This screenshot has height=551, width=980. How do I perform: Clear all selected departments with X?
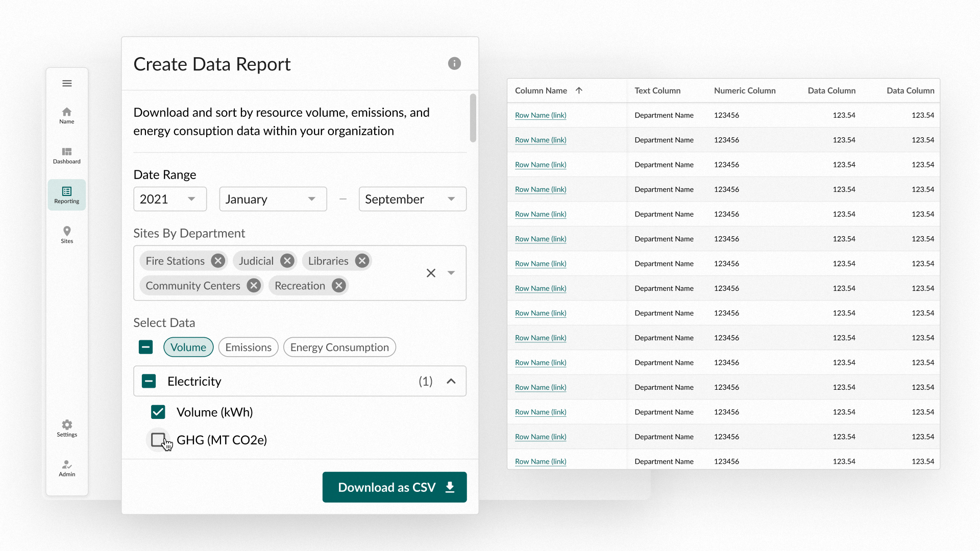(431, 273)
